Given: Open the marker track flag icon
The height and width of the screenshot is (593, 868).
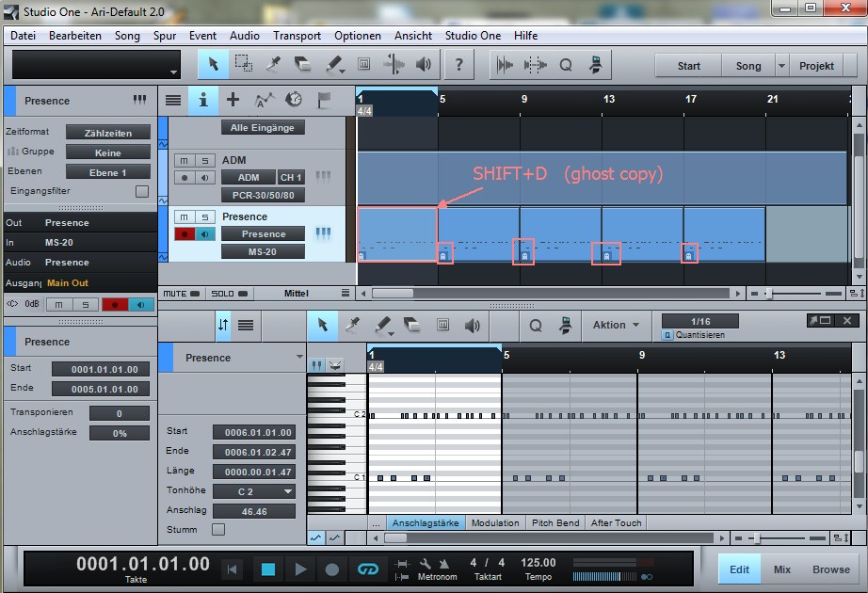Looking at the screenshot, I should (x=324, y=100).
